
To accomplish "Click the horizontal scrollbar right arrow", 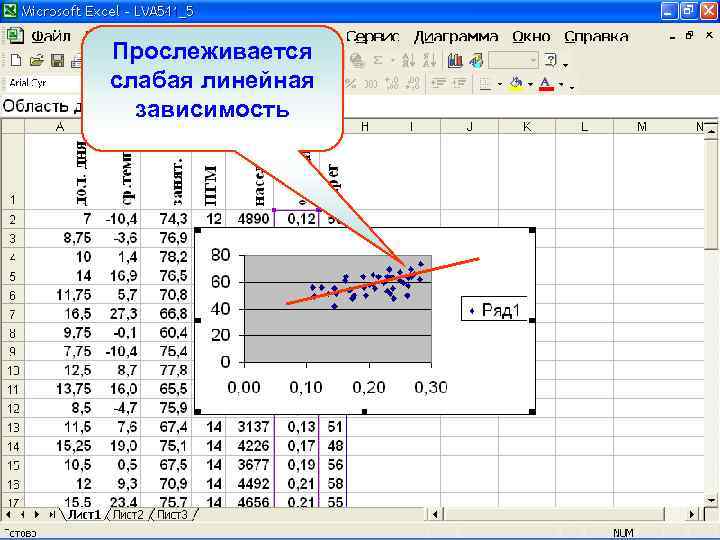I will 692,514.
